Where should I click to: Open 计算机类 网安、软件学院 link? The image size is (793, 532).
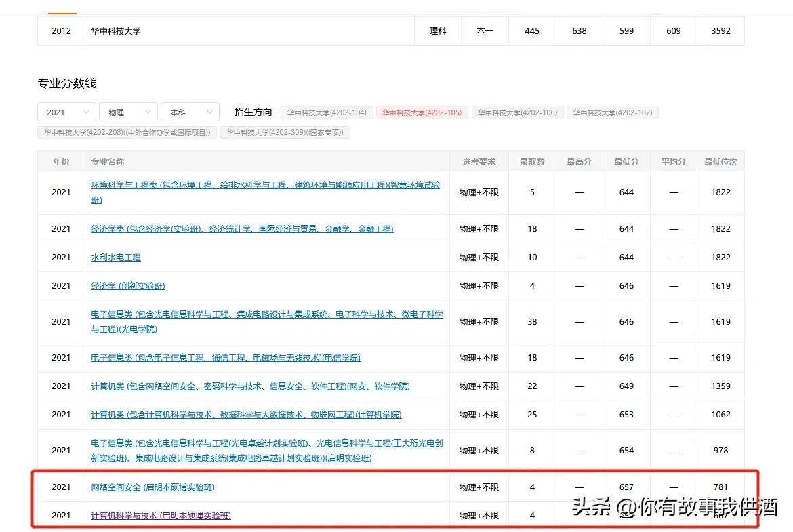(250, 386)
